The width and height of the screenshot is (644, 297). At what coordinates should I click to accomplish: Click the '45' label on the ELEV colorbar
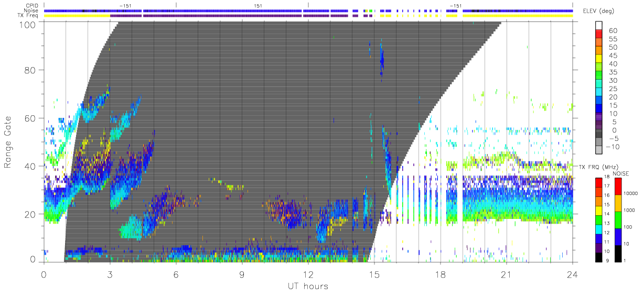614,56
